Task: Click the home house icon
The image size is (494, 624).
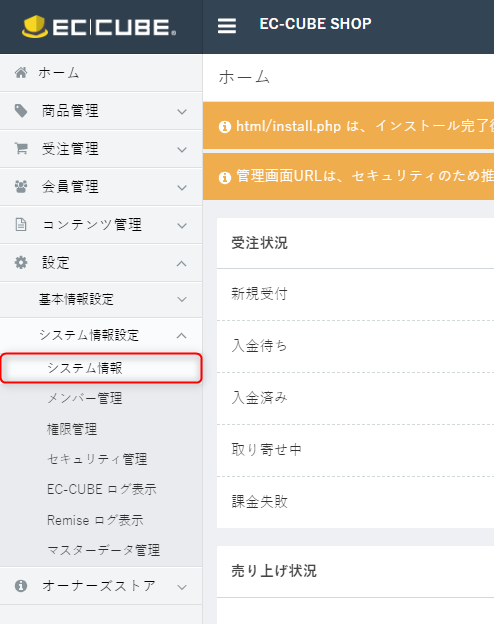Action: point(21,73)
